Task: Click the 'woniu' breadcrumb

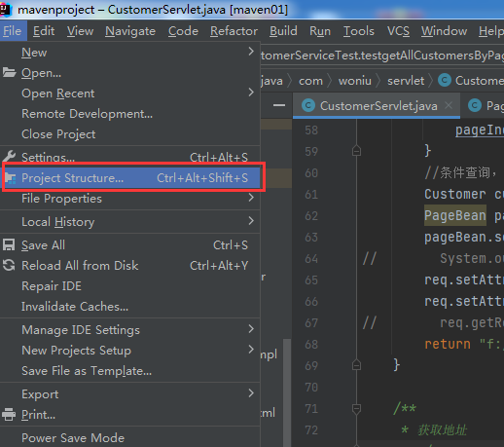Action: pos(355,81)
